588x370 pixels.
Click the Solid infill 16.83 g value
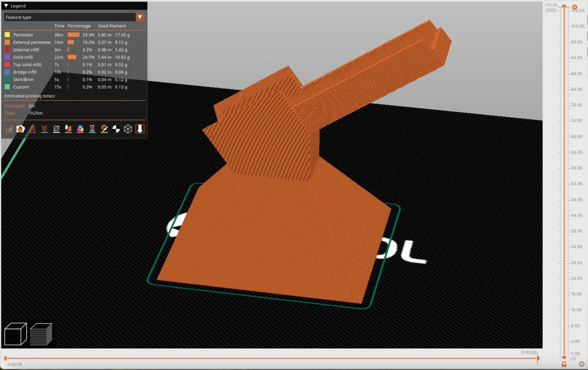(122, 57)
